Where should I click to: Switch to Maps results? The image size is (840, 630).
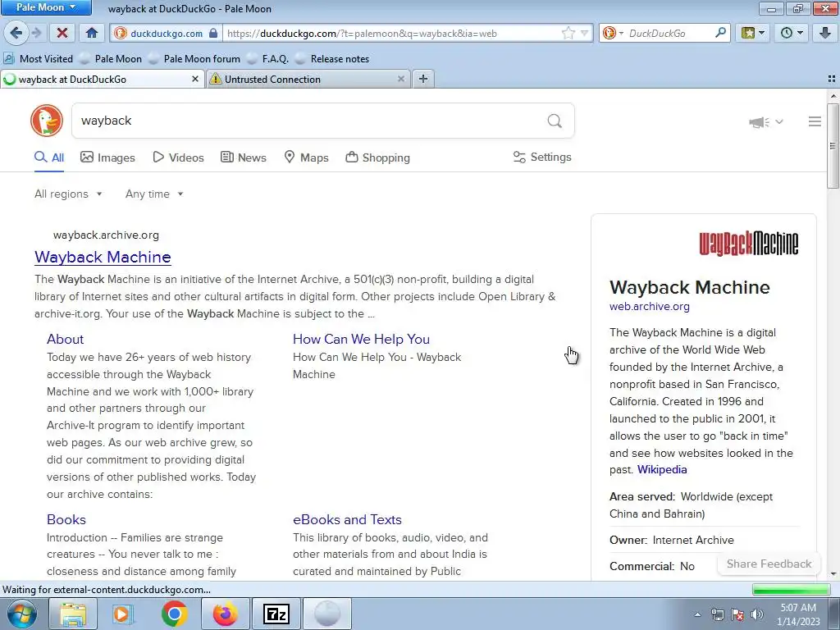306,157
